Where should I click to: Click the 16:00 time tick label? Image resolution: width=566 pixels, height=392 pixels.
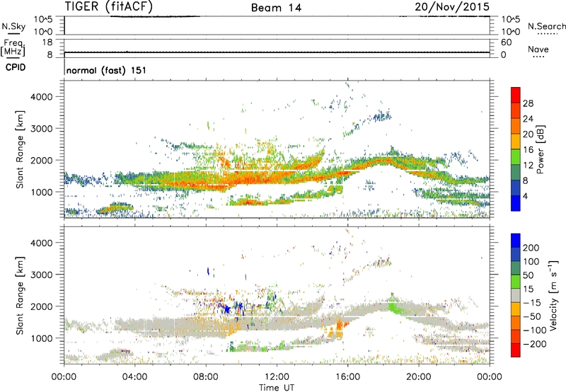[x=347, y=377]
